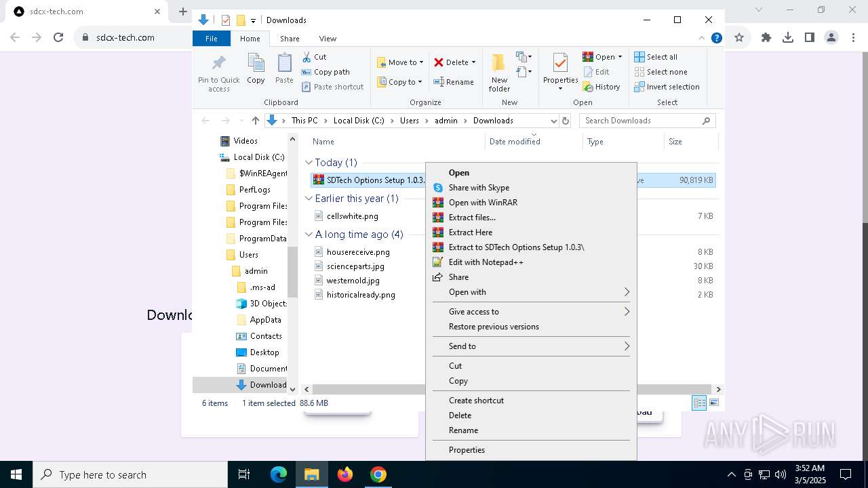Select the scienceparts.jpg file
The image size is (868, 488).
355,266
